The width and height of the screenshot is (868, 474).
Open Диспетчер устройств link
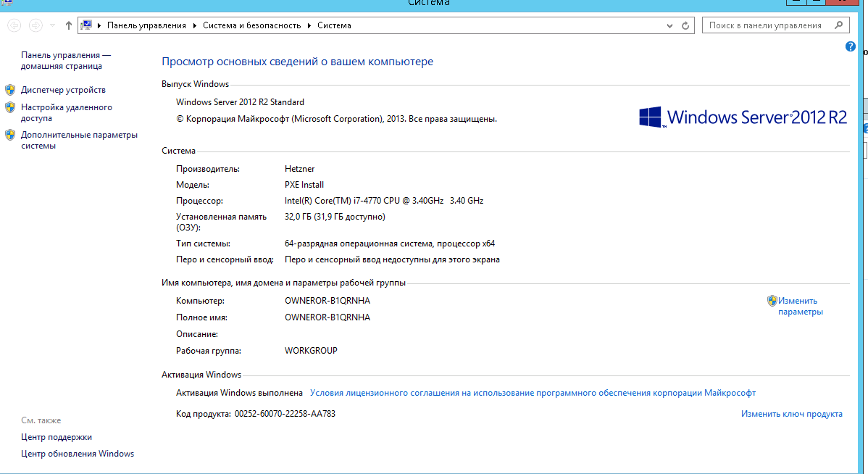point(63,90)
